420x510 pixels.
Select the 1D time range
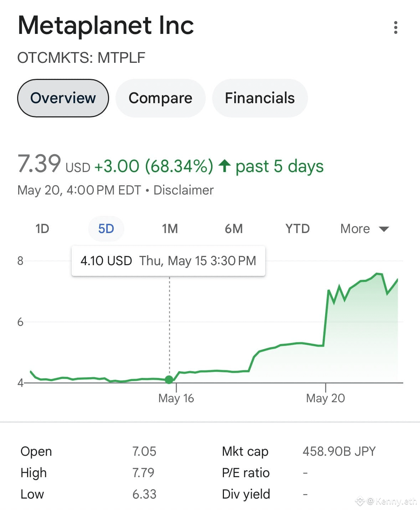42,228
